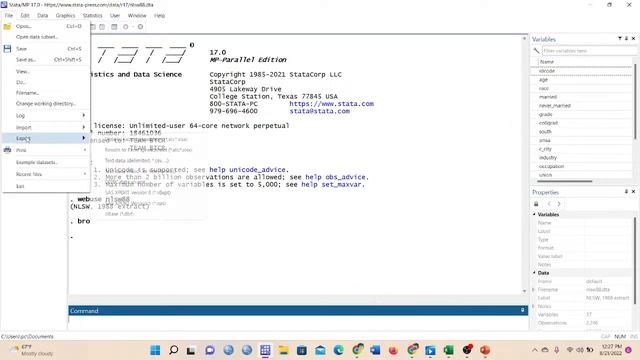Click the microphone tray icon

pyautogui.click(x=557, y=350)
